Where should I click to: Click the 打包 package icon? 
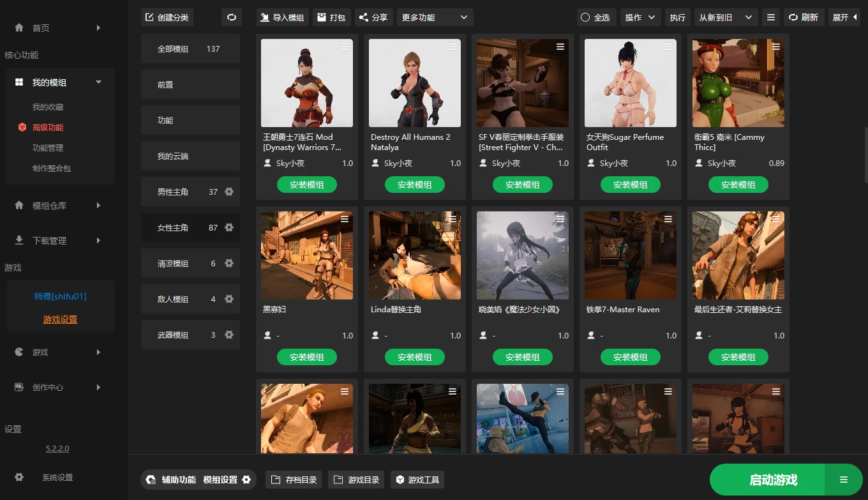point(321,17)
